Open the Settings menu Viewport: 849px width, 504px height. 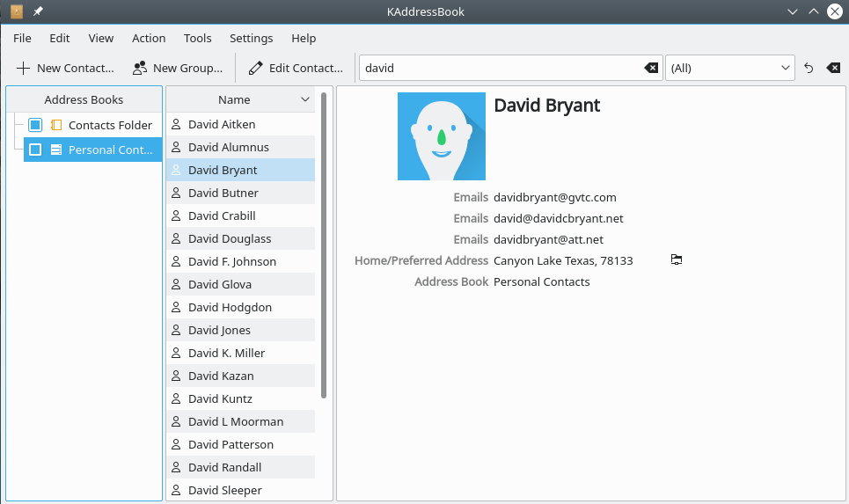[x=252, y=39]
